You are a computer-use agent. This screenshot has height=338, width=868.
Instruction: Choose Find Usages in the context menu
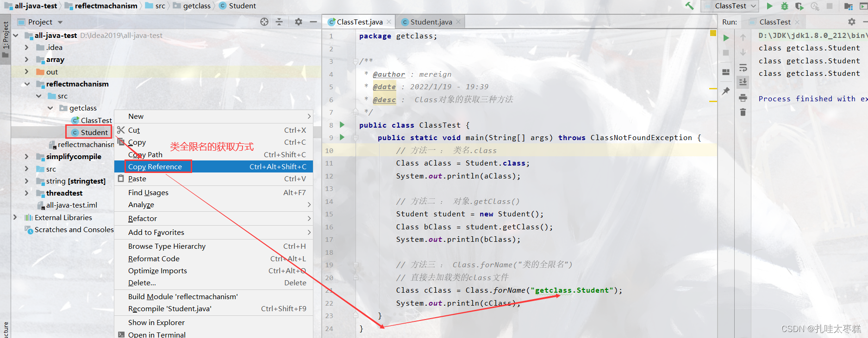214,192
